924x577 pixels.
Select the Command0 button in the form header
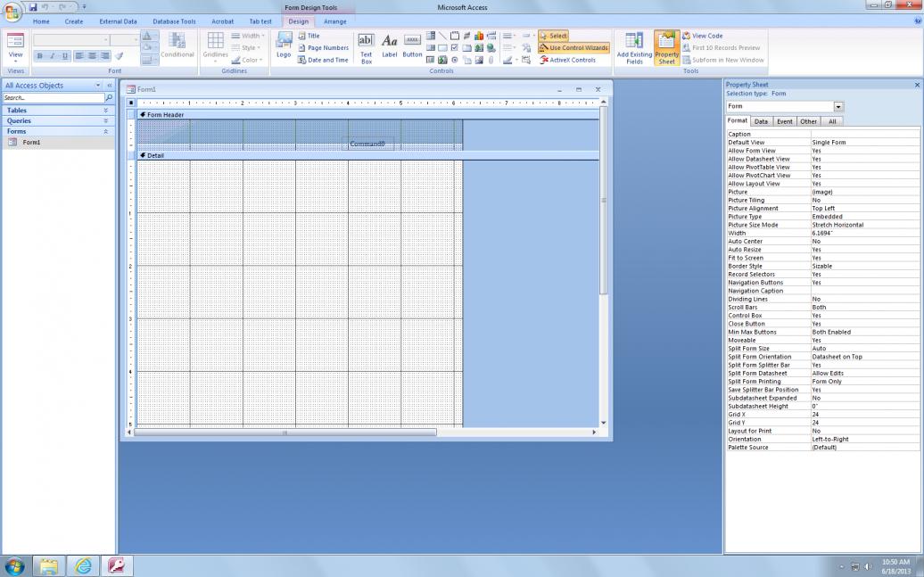point(367,144)
